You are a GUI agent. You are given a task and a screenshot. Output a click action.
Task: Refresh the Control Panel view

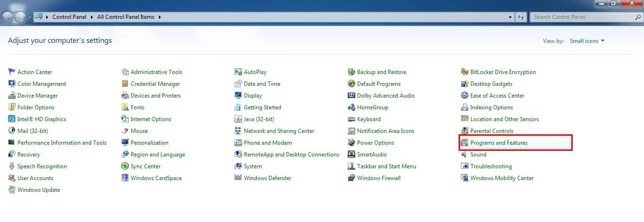[521, 17]
